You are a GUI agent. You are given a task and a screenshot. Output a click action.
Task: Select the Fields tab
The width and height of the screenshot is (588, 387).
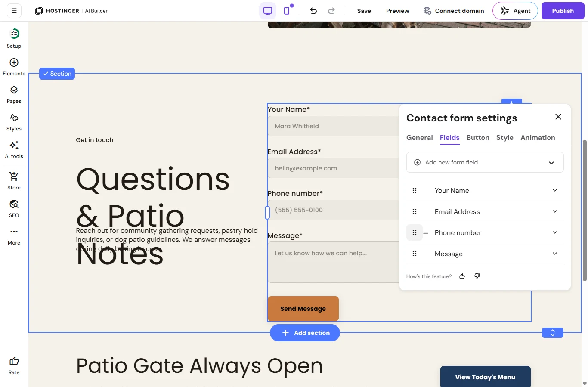click(450, 138)
